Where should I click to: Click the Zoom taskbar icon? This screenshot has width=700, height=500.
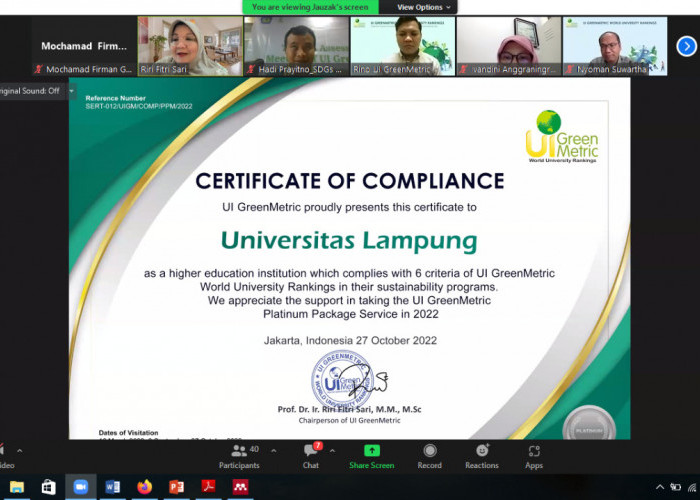coord(81,487)
